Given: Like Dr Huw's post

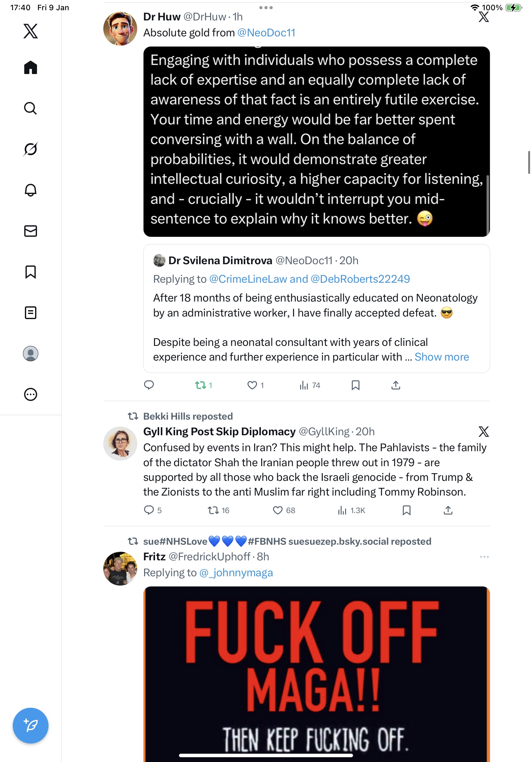Looking at the screenshot, I should 252,385.
